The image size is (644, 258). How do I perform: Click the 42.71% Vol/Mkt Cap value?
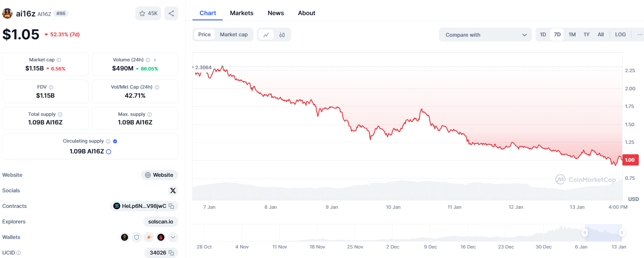(135, 96)
